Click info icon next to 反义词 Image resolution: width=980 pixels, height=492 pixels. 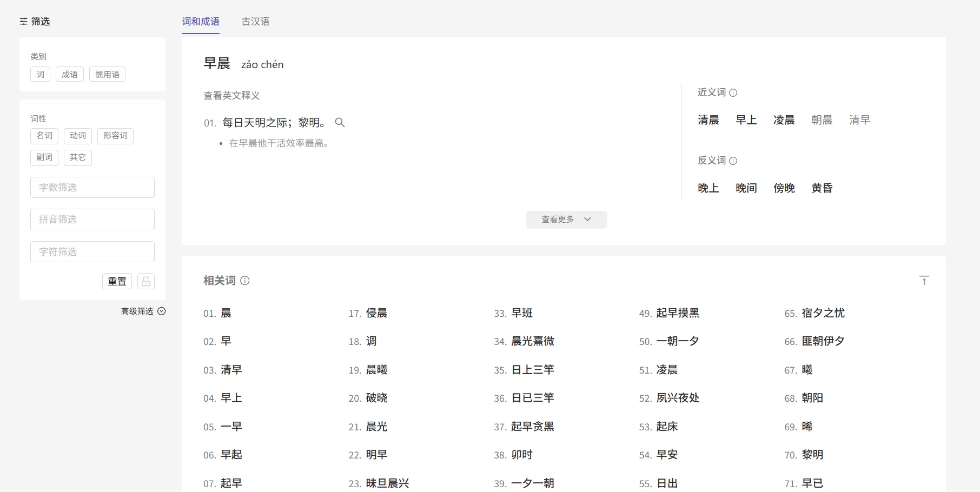[x=733, y=161]
